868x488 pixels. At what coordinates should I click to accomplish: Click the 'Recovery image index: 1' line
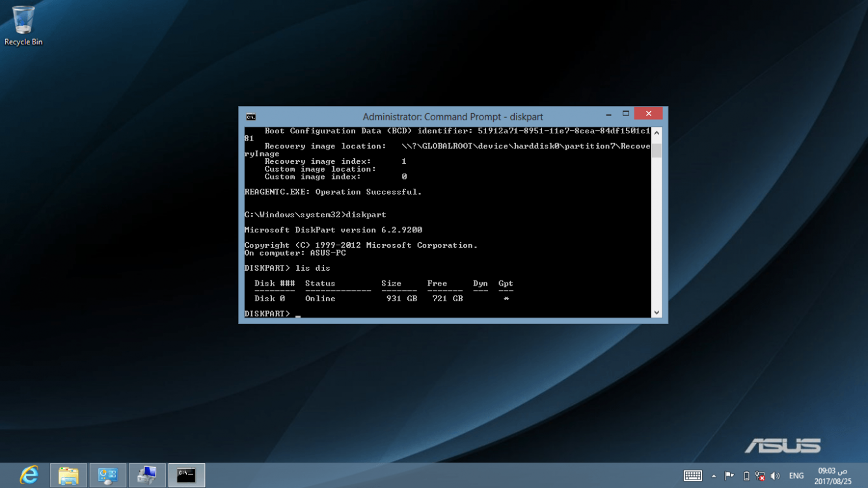pyautogui.click(x=336, y=161)
